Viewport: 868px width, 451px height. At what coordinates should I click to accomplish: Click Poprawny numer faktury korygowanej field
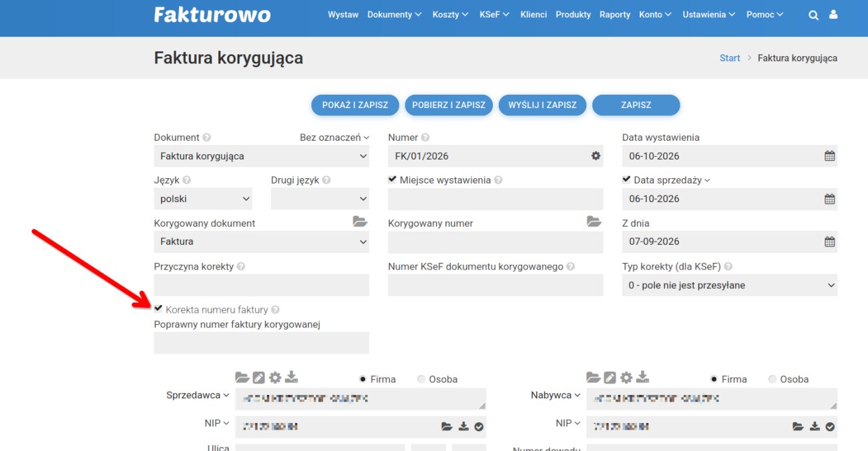pos(262,343)
